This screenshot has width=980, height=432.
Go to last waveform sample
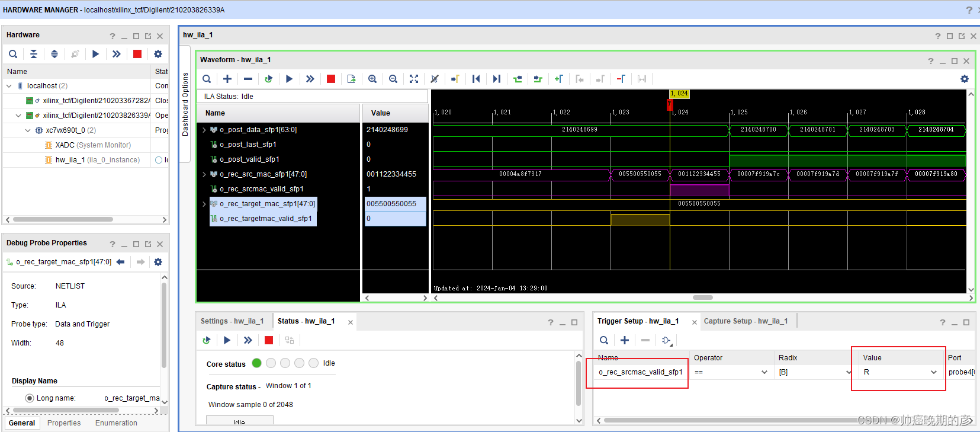pyautogui.click(x=497, y=79)
